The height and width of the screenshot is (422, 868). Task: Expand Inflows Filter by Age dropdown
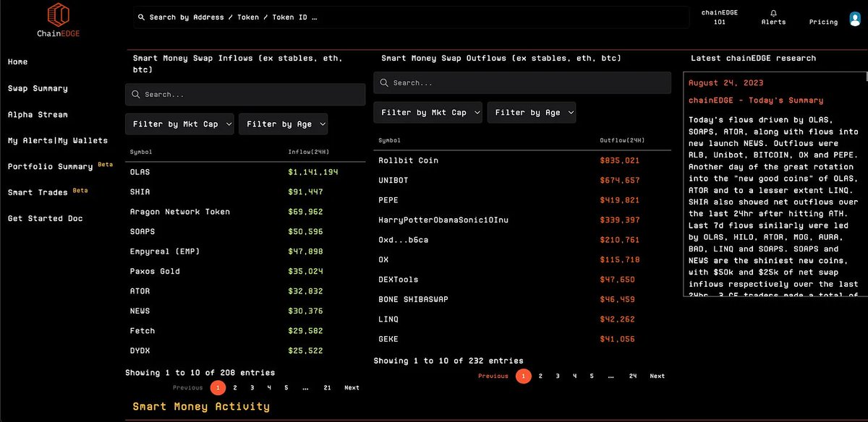(x=283, y=124)
